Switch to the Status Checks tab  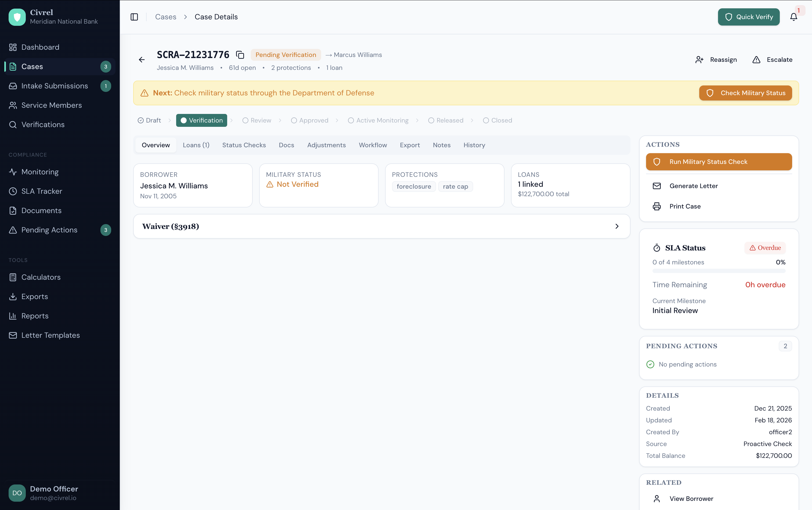click(x=244, y=145)
